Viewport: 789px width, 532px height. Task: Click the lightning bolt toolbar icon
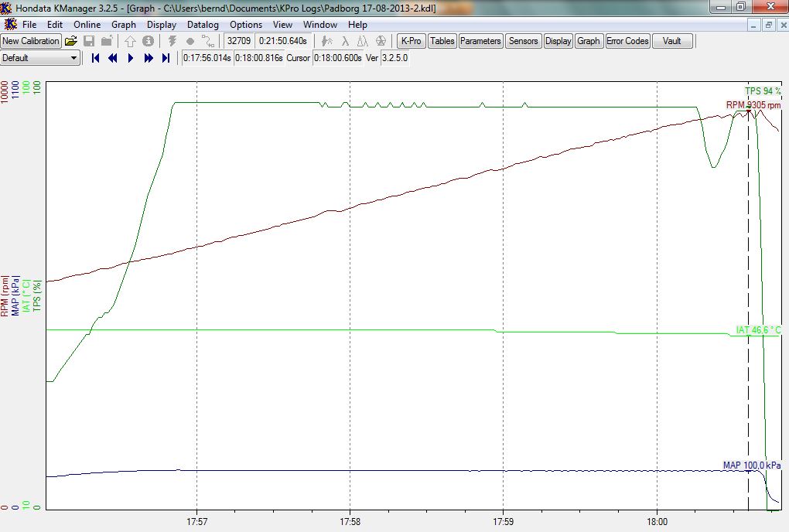(172, 41)
